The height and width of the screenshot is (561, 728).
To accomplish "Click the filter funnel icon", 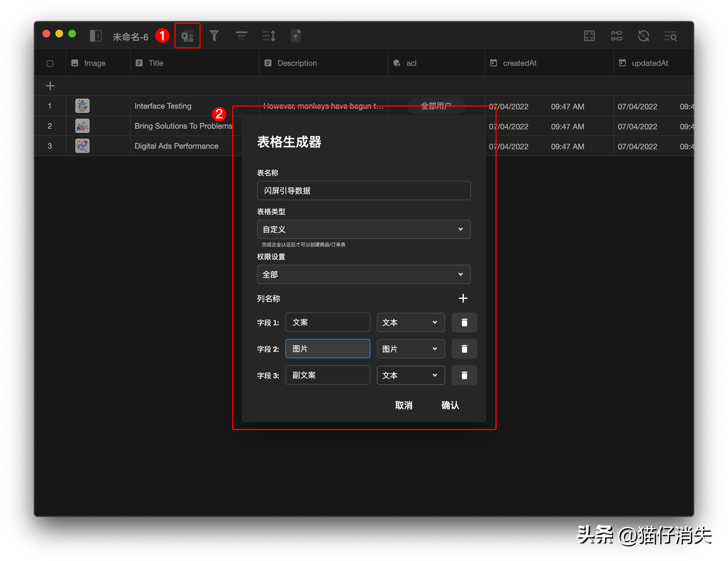I will click(x=214, y=36).
